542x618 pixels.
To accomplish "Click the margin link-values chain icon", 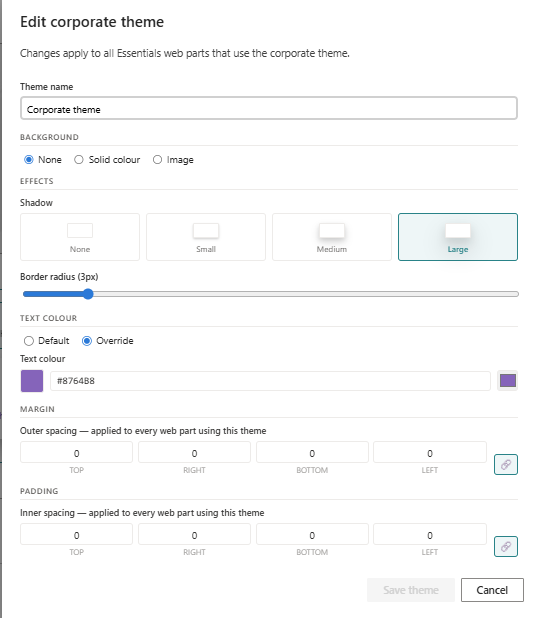I will [506, 464].
